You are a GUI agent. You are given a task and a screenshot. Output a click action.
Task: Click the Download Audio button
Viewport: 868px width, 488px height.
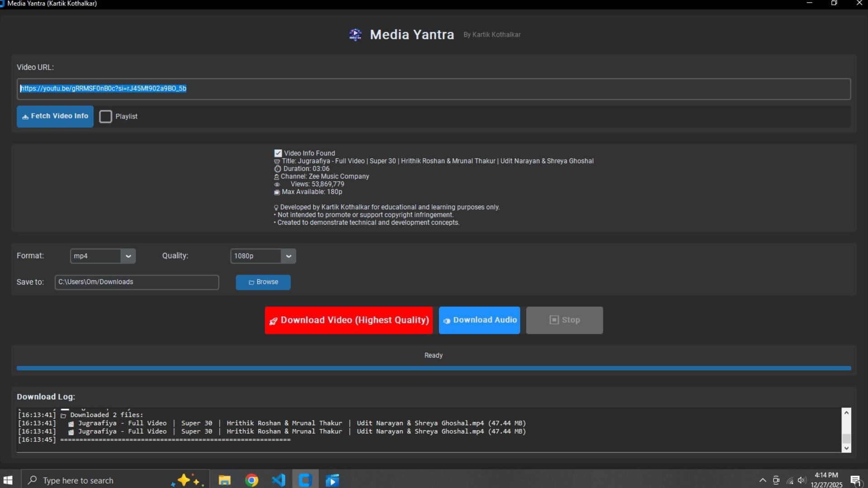click(x=479, y=320)
